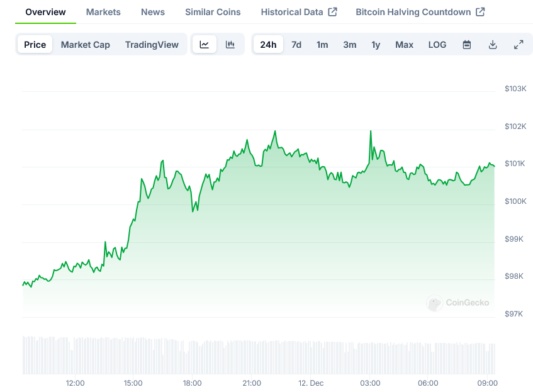Select the Max time range

pos(404,45)
